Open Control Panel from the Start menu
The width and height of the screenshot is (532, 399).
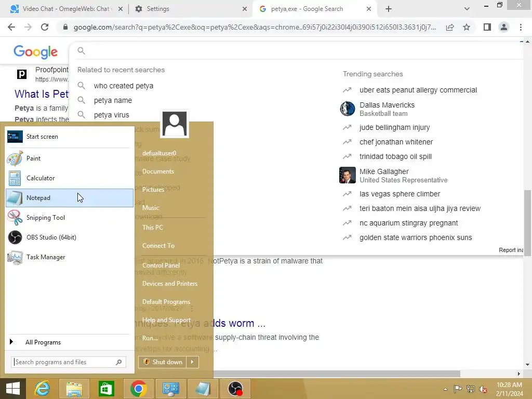click(161, 265)
